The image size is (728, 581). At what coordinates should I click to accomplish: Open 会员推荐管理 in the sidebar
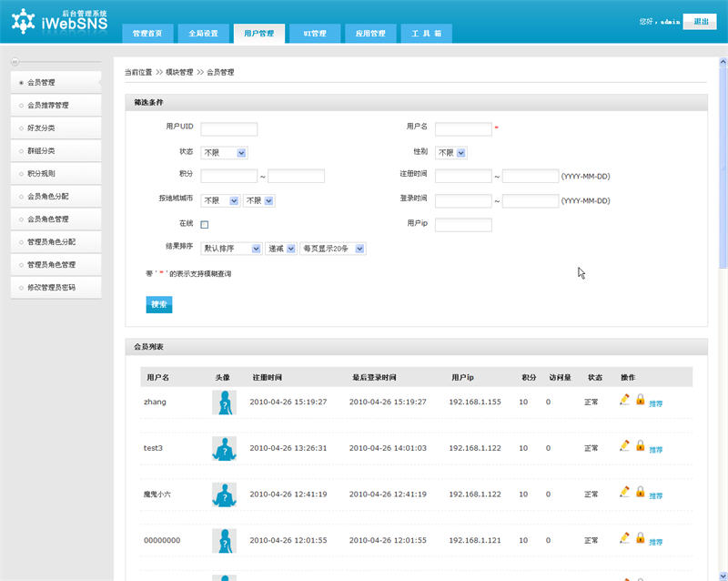56,105
